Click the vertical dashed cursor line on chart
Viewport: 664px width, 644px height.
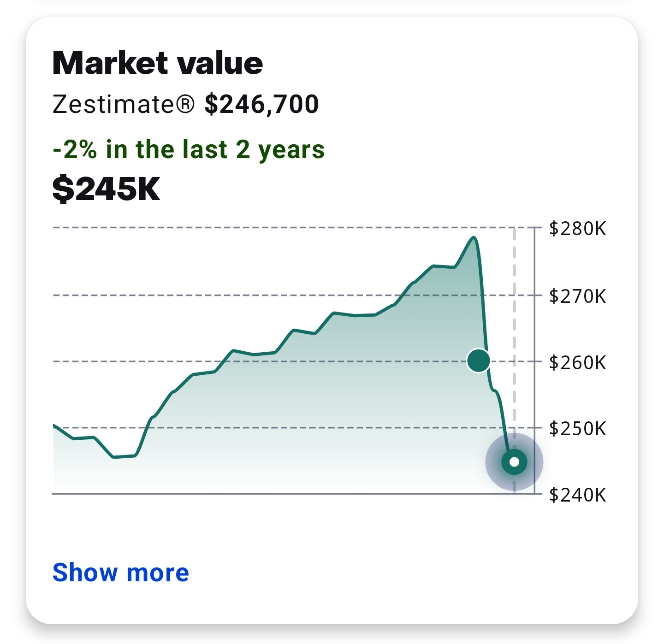pyautogui.click(x=514, y=323)
